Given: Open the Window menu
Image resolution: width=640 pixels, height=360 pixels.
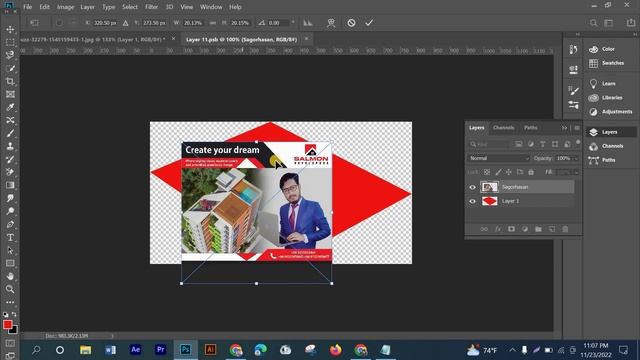Looking at the screenshot, I should point(211,7).
